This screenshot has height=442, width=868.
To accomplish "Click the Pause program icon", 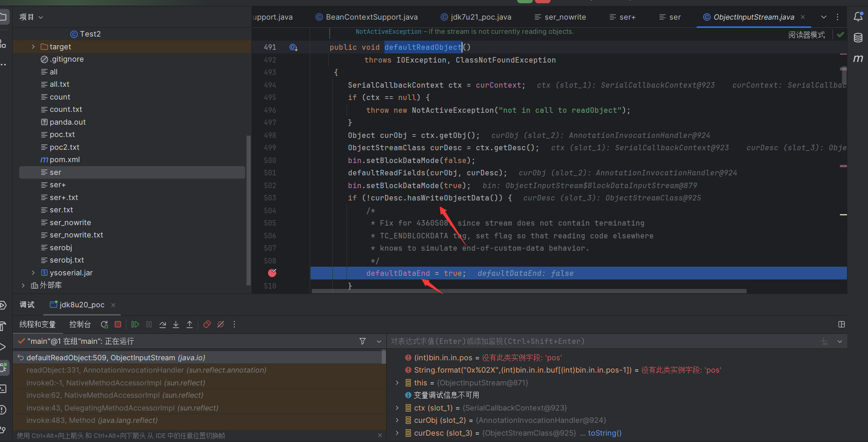I will click(149, 324).
